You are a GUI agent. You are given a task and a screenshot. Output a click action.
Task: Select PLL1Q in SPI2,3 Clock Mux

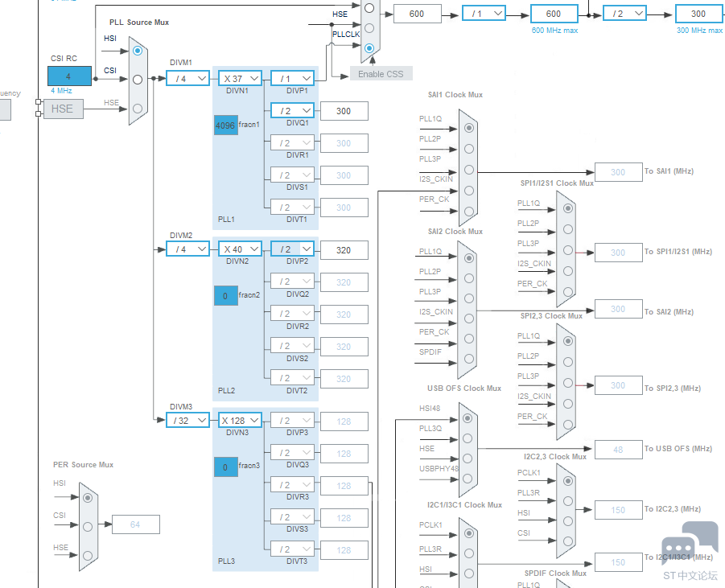coord(568,341)
